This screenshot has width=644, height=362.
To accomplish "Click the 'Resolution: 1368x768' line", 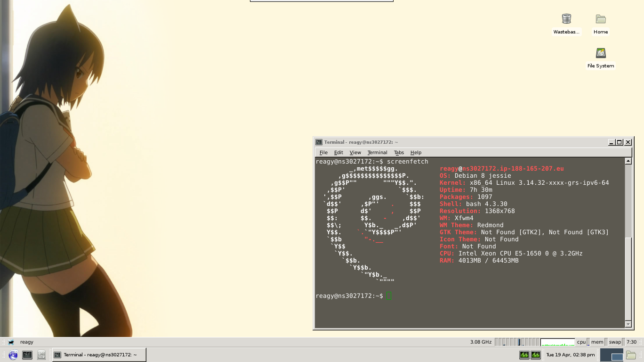I will tap(477, 211).
